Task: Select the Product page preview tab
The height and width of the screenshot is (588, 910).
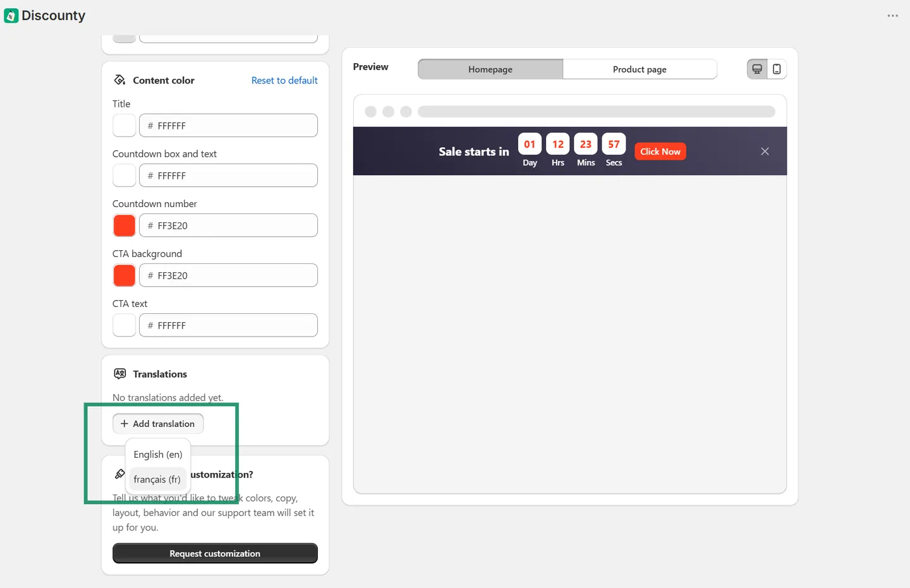Action: (x=640, y=69)
